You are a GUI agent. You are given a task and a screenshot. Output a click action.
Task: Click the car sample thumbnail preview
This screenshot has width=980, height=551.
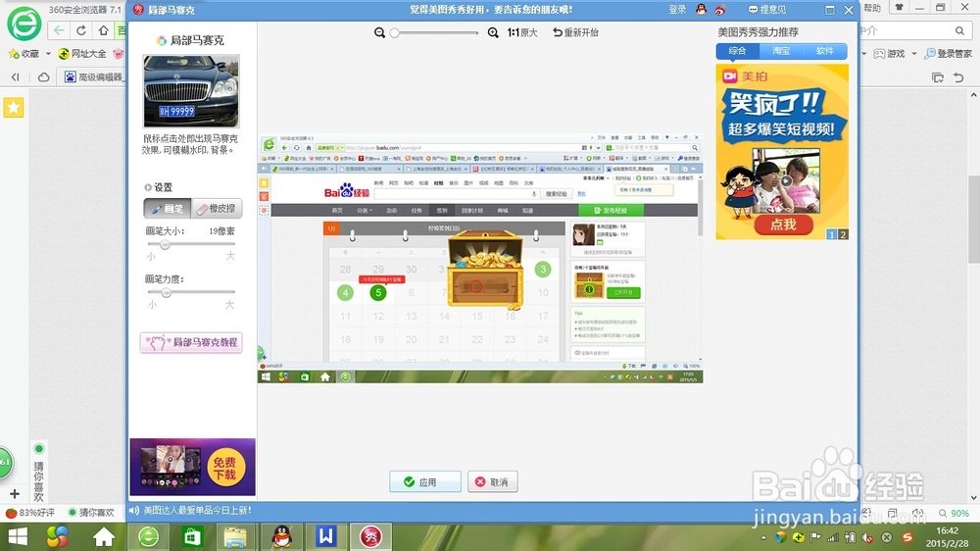click(191, 90)
